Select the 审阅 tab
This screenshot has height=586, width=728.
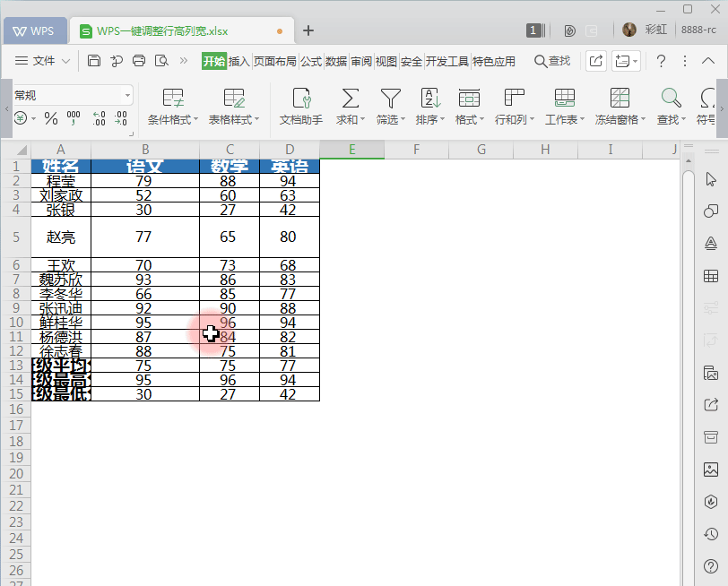click(x=361, y=61)
